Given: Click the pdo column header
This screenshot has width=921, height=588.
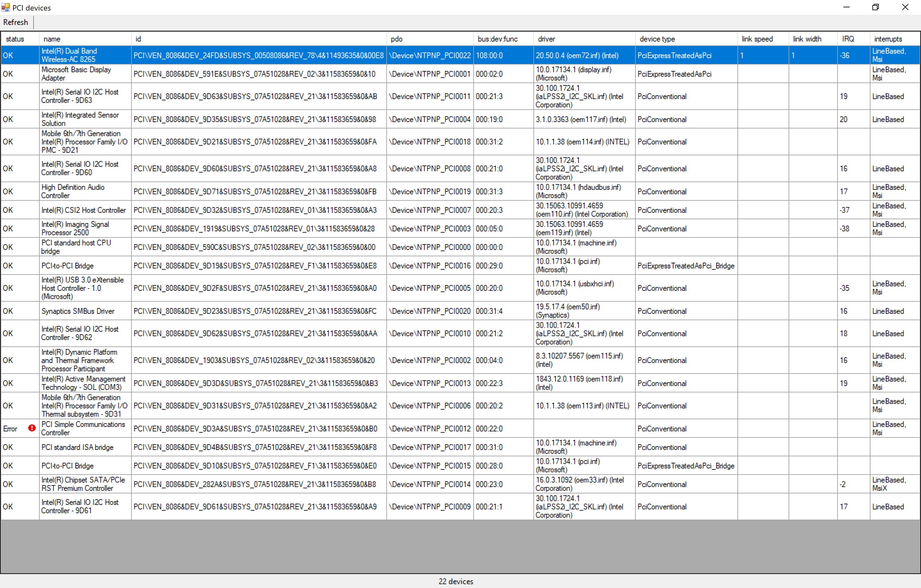Looking at the screenshot, I should pyautogui.click(x=430, y=39).
